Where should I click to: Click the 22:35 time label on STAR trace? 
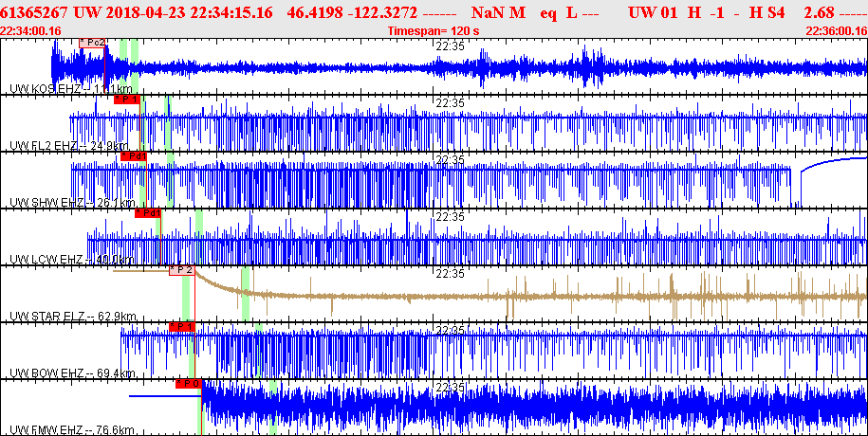pos(450,274)
